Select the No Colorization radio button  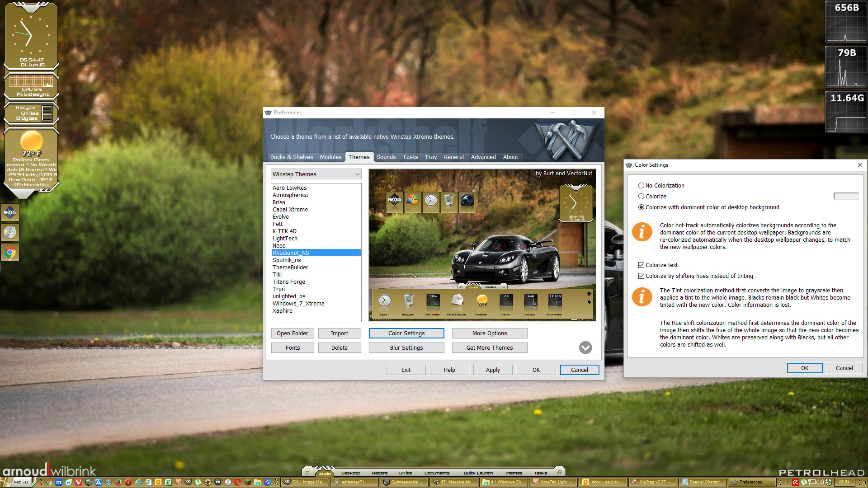[x=641, y=186]
